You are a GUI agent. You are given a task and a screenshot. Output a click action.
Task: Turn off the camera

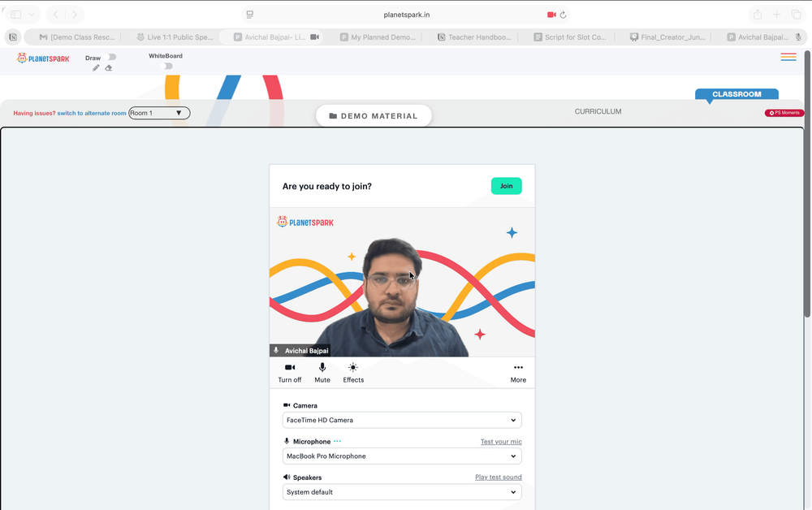[290, 373]
